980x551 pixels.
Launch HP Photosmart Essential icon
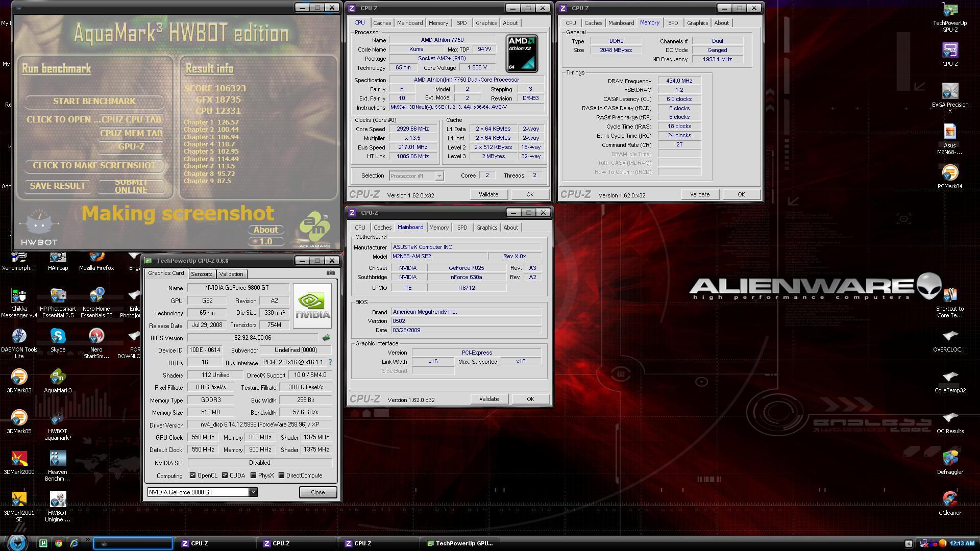click(x=58, y=303)
